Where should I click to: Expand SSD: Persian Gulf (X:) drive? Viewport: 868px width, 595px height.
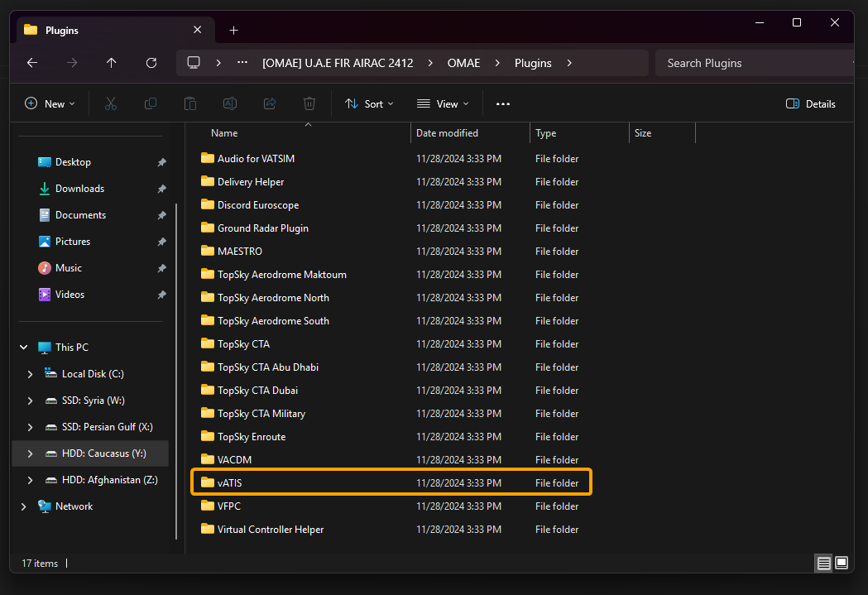pos(30,427)
